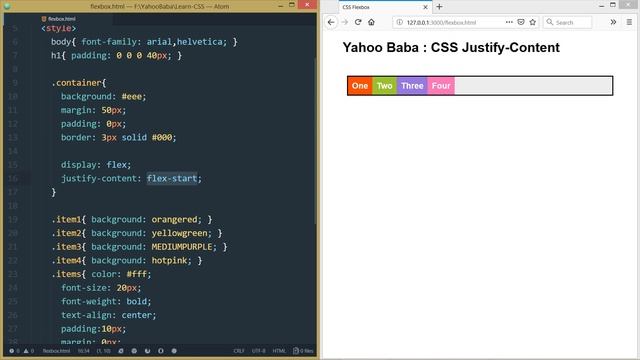Click the highlighted flex-start value in code
Screen dimensions: 640x360
point(172,178)
